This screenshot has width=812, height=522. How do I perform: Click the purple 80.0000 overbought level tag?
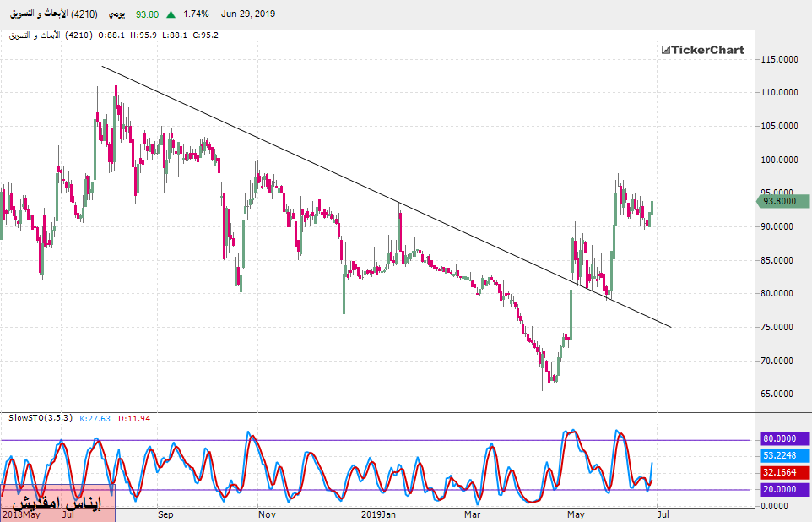(x=781, y=439)
